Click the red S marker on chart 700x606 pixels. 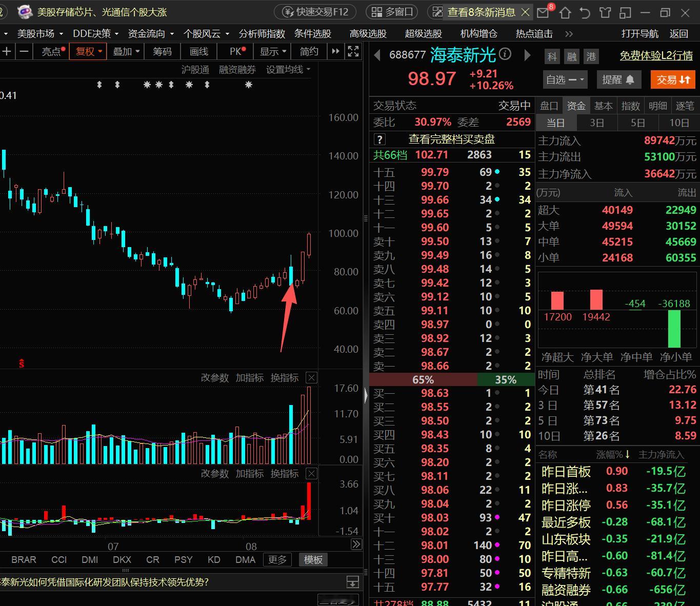point(22,363)
